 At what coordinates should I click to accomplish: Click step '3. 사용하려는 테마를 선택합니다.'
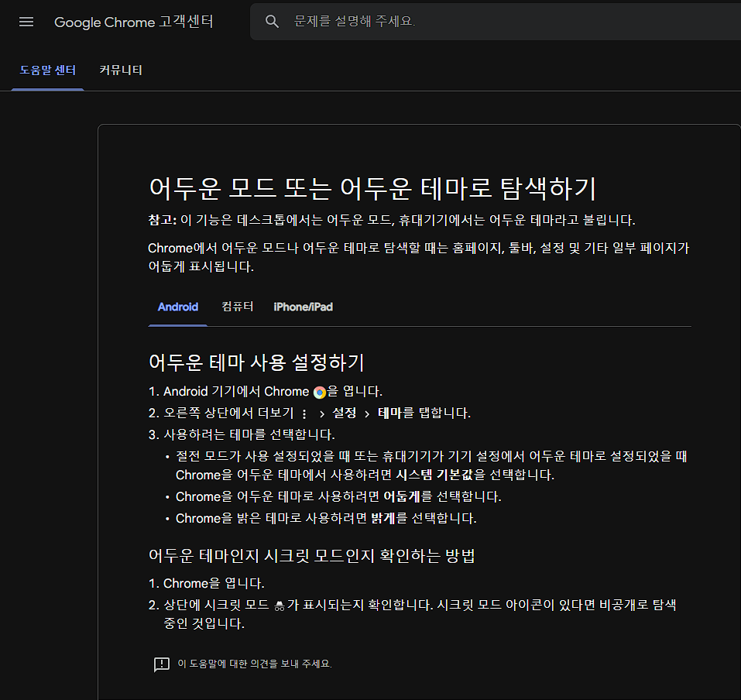tap(242, 434)
